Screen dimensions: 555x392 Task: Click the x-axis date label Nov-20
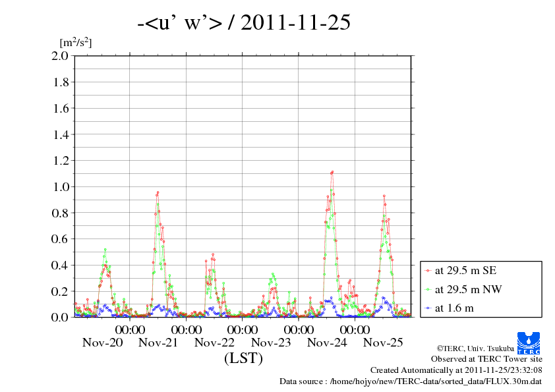(103, 343)
